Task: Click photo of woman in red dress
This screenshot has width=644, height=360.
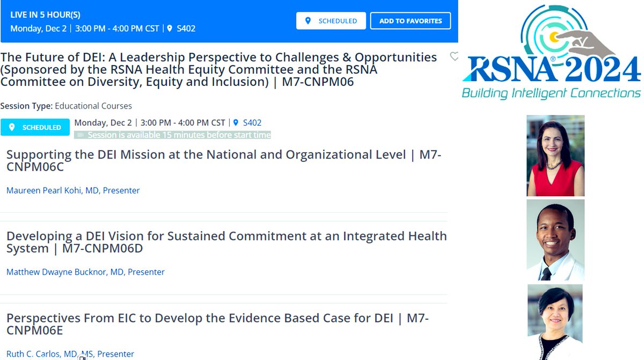Action: (555, 155)
